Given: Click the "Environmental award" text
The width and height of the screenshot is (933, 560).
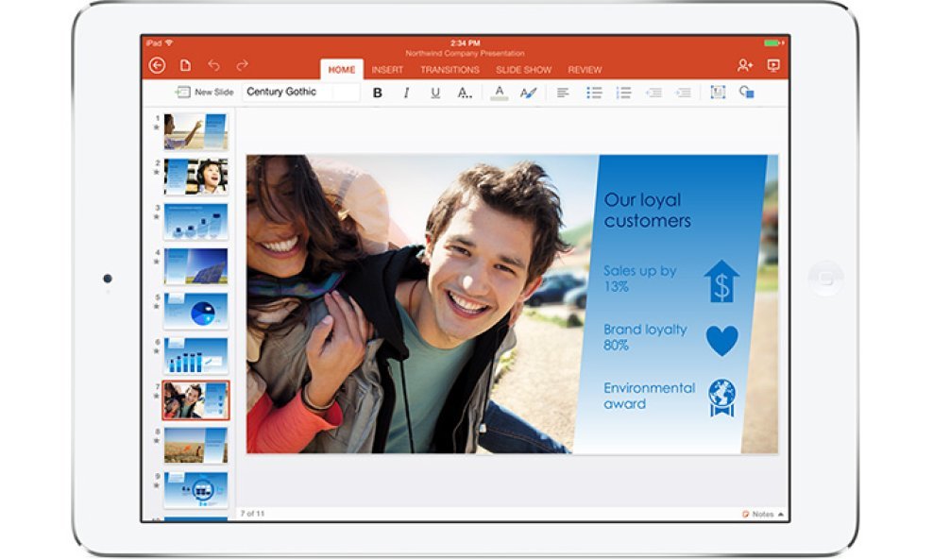Looking at the screenshot, I should point(649,396).
